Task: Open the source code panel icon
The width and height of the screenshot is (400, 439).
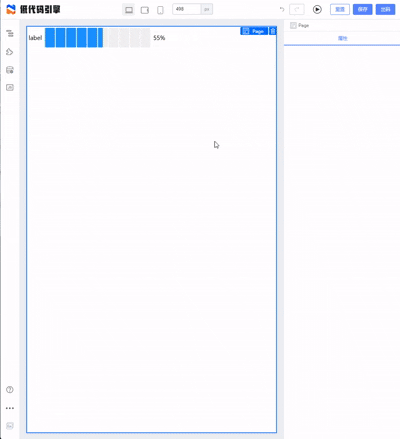Action: pyautogui.click(x=10, y=87)
